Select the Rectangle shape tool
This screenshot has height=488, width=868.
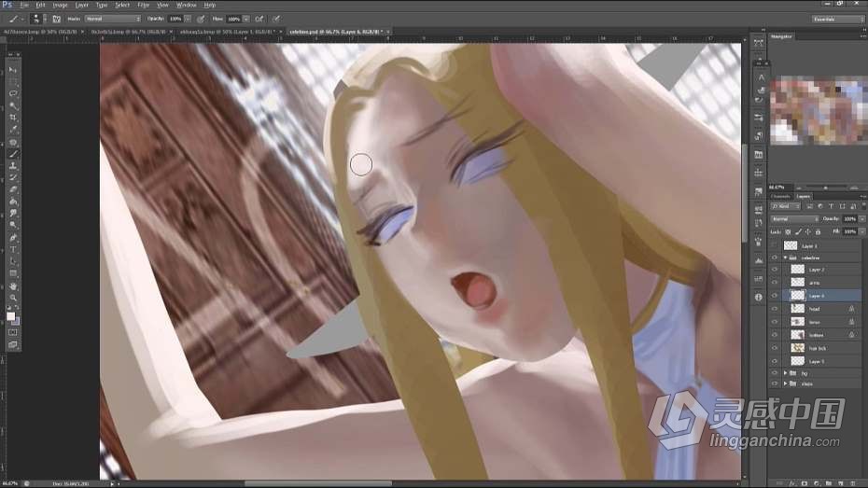13,273
